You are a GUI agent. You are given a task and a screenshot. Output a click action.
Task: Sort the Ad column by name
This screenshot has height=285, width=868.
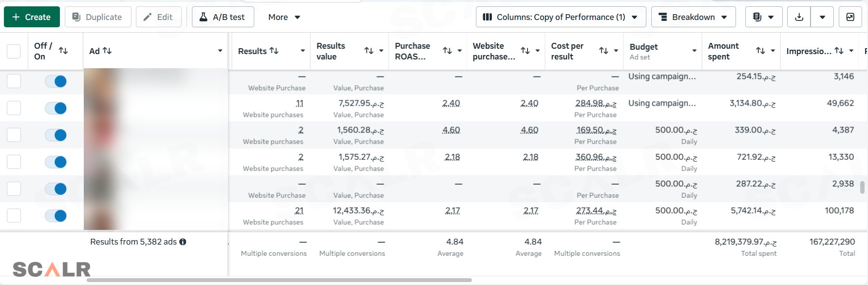tap(107, 51)
